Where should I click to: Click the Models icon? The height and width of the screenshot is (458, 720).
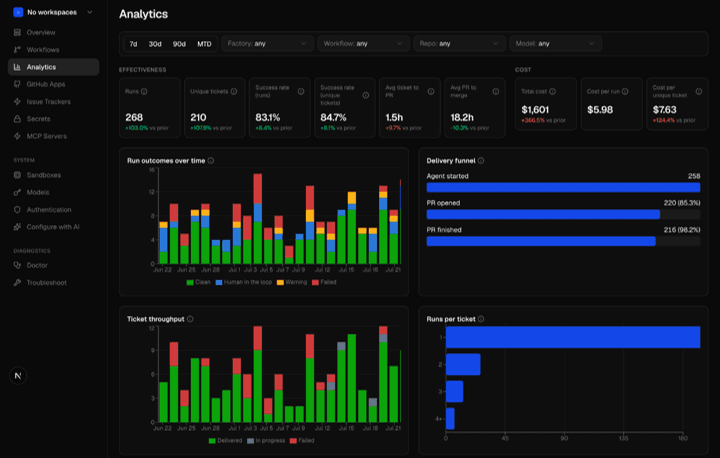[17, 192]
